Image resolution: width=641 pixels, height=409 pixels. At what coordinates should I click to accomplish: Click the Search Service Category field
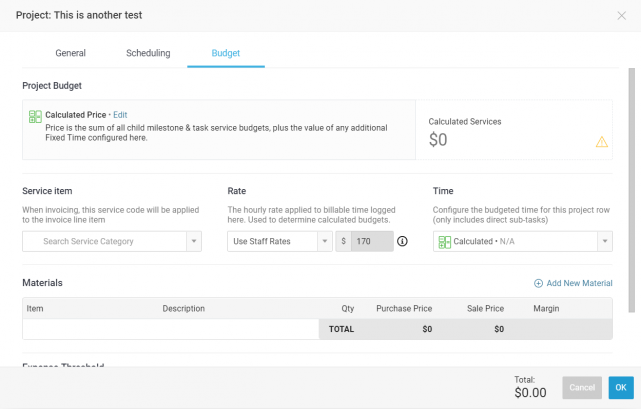pos(105,241)
